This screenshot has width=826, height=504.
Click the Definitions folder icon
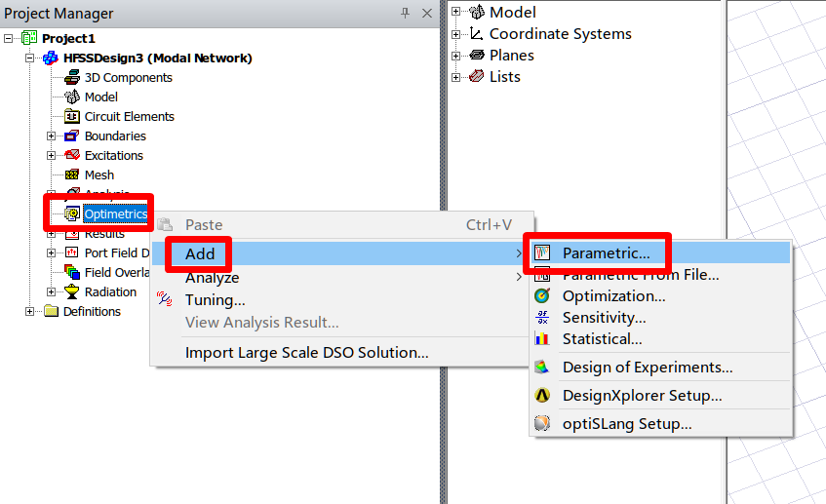coord(51,311)
